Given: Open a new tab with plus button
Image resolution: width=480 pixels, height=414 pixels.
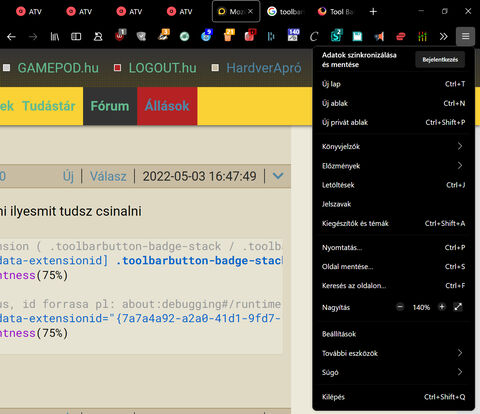Looking at the screenshot, I should coord(373,12).
